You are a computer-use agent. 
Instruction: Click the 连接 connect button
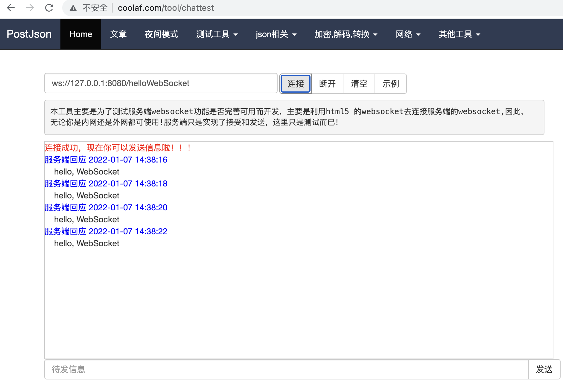tap(296, 84)
